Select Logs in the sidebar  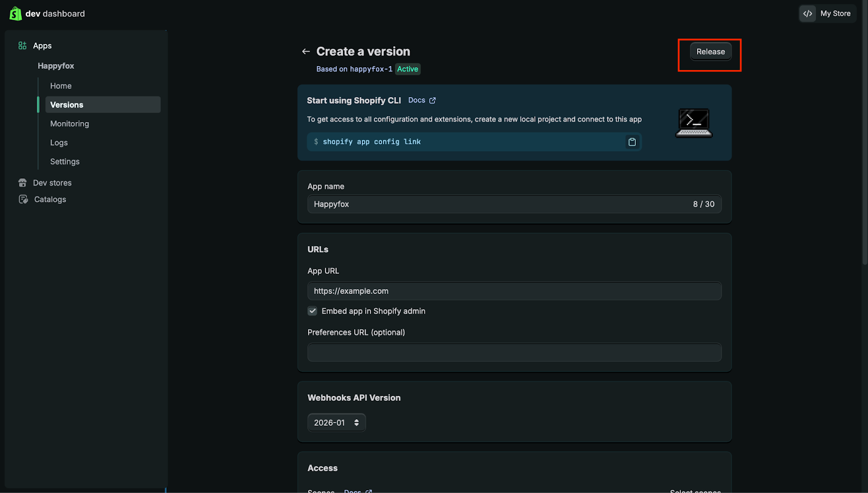pyautogui.click(x=59, y=143)
